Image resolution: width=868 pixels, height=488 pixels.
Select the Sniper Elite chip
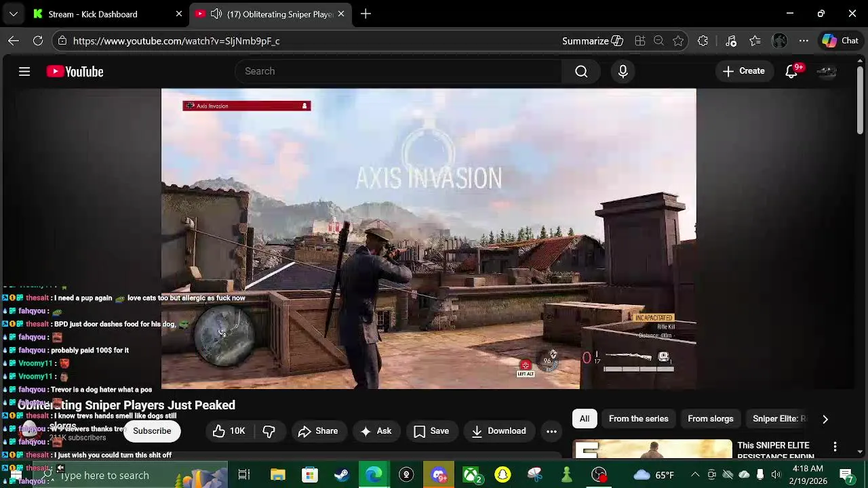[x=779, y=419]
